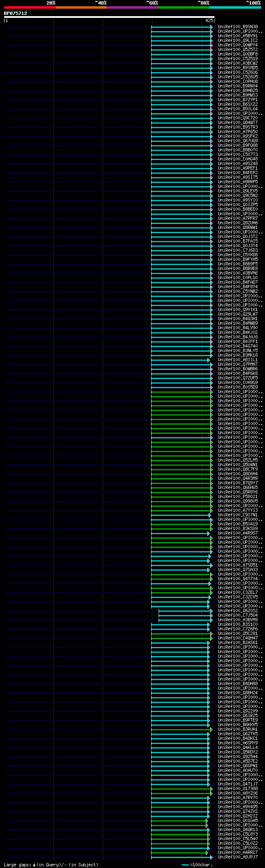Select the UniRef100_Q0IZP5 label
The width and height of the screenshot is (265, 868).
click(238, 205)
